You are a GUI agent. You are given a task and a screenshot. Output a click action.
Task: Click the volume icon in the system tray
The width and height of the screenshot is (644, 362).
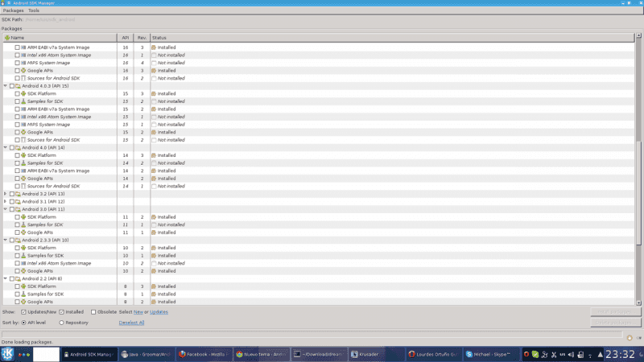(x=571, y=354)
